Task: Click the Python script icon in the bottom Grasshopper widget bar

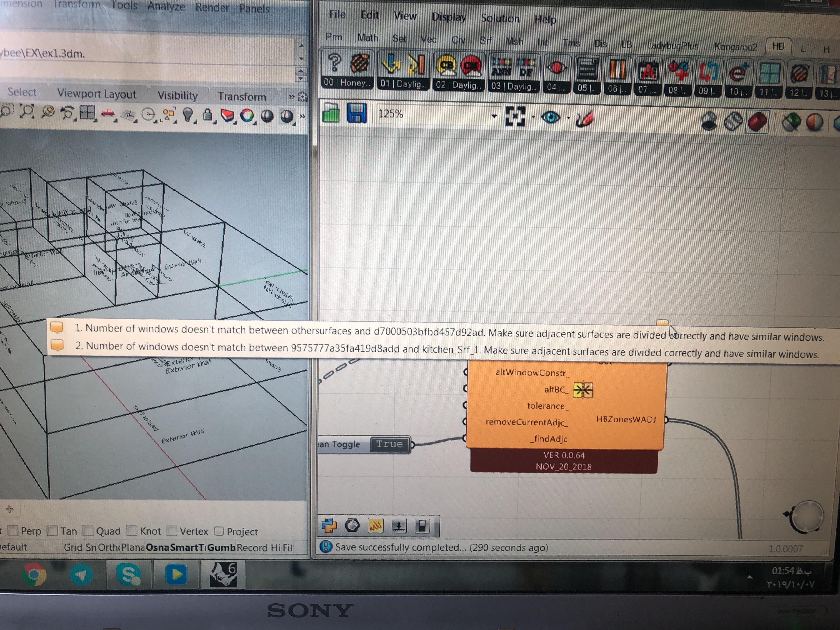Action: click(x=329, y=526)
